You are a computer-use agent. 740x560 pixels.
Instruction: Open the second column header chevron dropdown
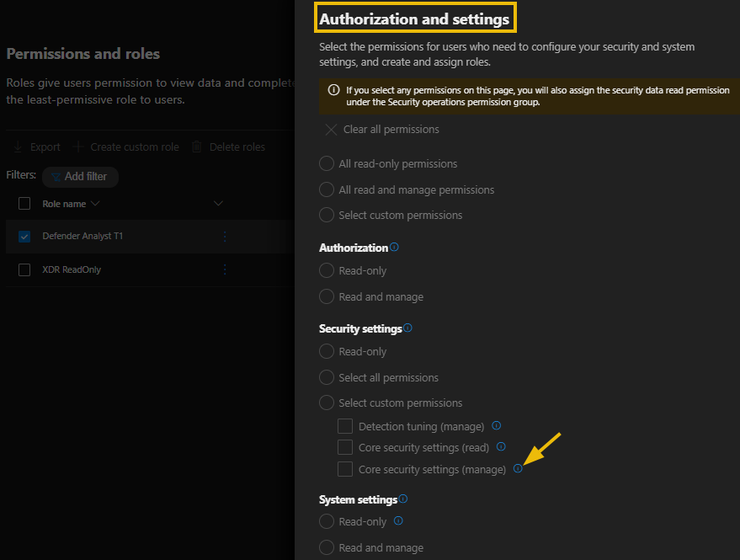click(x=219, y=204)
